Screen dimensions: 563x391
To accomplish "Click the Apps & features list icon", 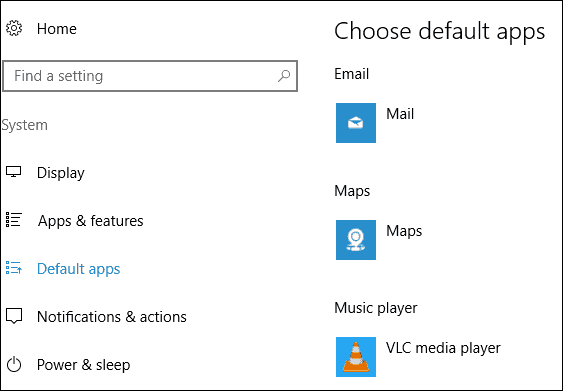I will tap(14, 220).
